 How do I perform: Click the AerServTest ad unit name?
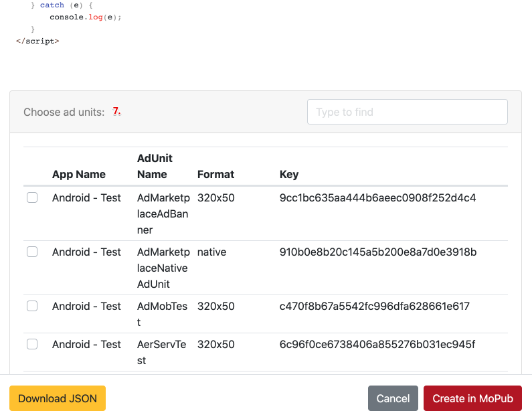coord(161,352)
